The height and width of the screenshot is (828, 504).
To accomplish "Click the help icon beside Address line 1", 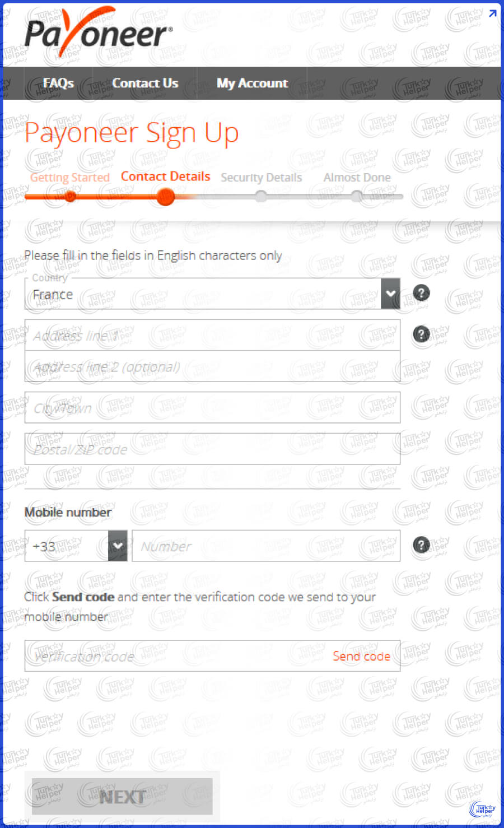I will coord(421,334).
